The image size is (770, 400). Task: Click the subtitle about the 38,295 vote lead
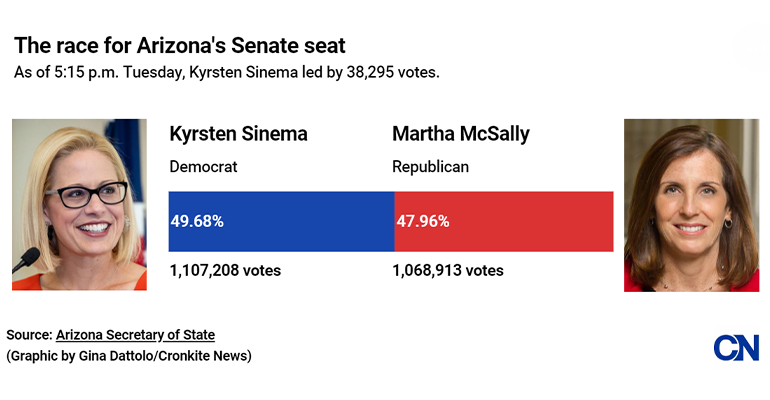pyautogui.click(x=226, y=72)
